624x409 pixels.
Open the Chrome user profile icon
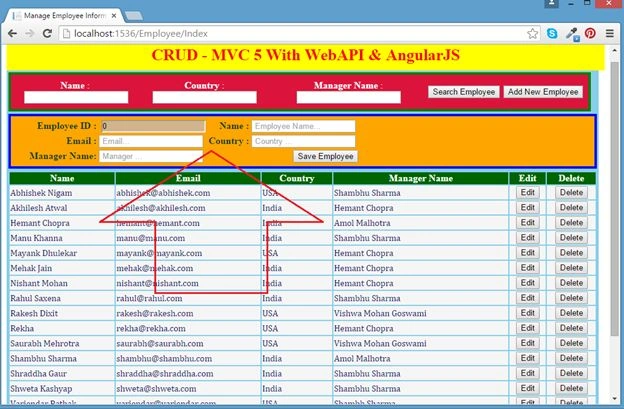click(x=552, y=3)
